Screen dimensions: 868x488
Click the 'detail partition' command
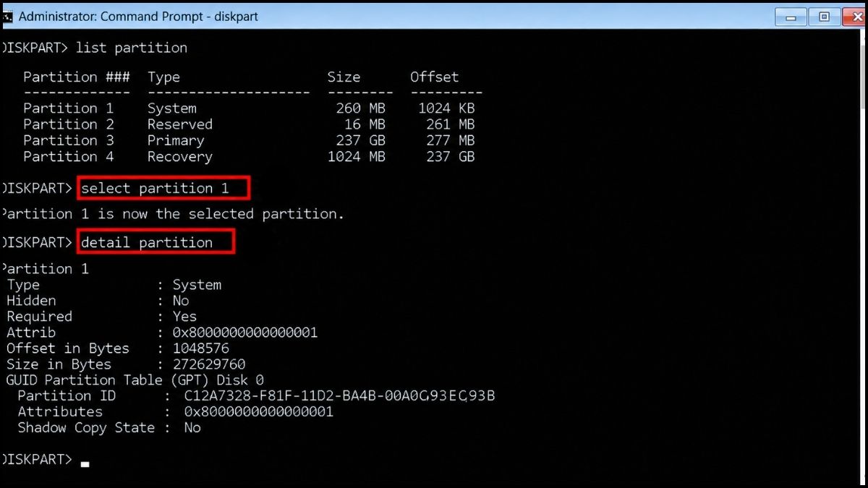(147, 242)
